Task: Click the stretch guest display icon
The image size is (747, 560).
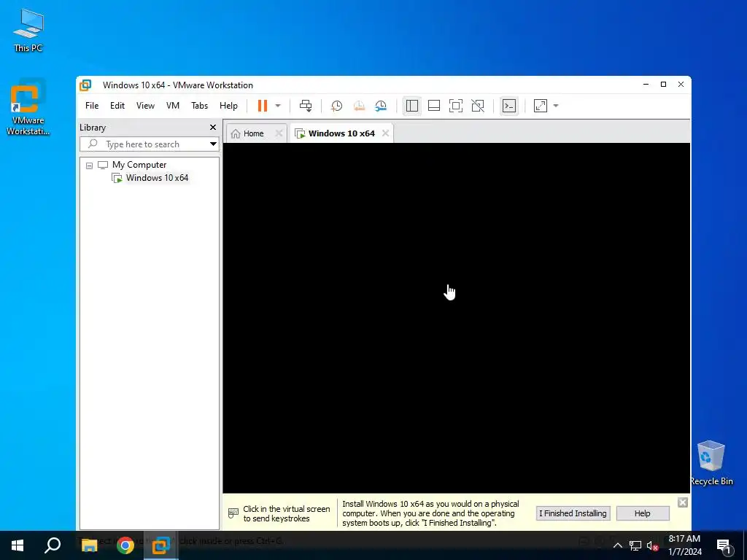Action: [541, 106]
